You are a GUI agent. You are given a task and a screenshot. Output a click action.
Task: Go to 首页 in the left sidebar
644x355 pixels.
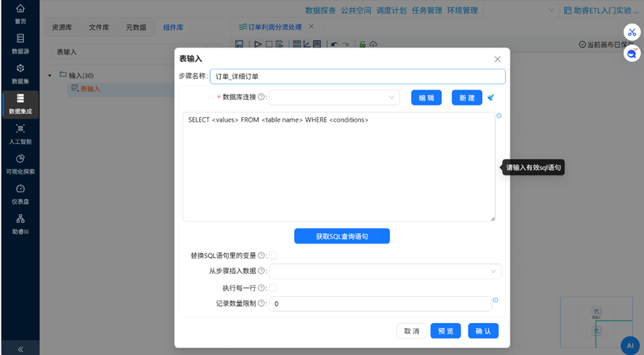coord(20,14)
